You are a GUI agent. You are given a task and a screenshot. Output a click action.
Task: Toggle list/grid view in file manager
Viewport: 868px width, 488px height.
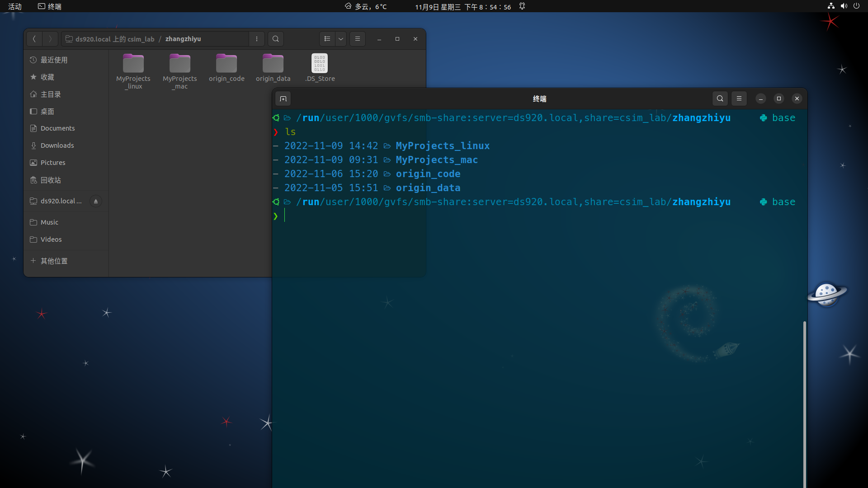pos(327,39)
